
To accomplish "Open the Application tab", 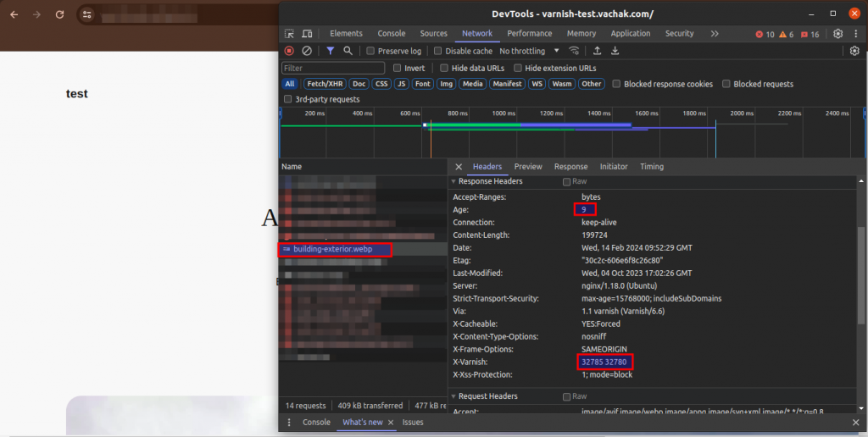I will point(631,34).
